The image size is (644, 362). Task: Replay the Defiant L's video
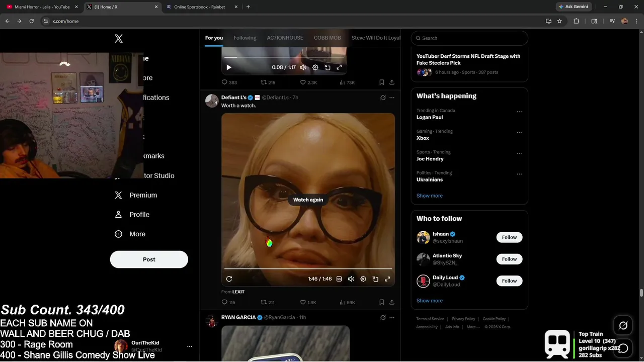coord(229,279)
